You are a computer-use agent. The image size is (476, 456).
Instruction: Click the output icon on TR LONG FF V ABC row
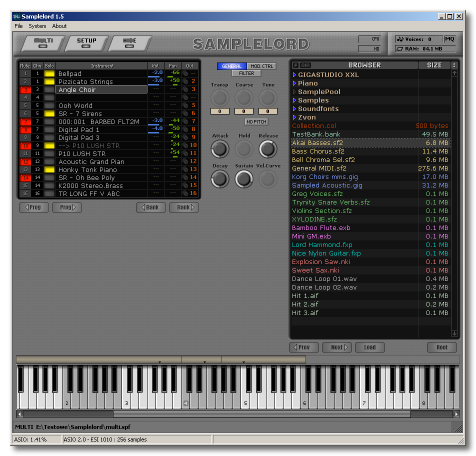click(185, 193)
